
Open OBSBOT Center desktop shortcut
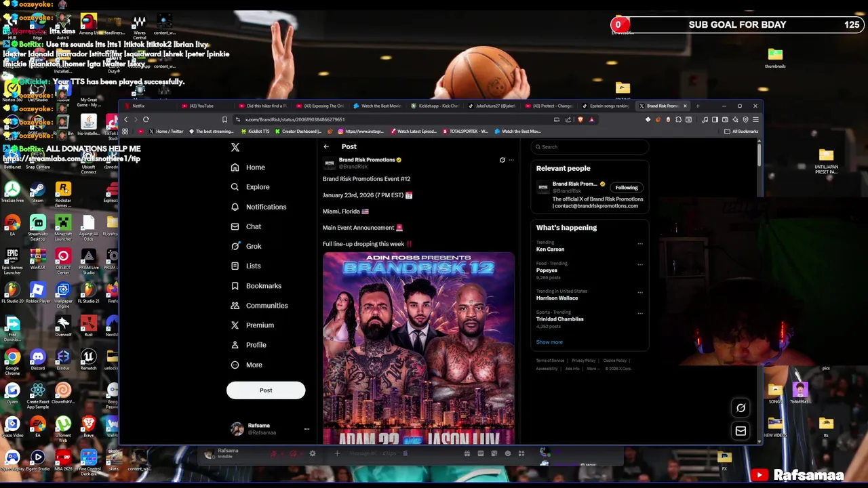click(x=63, y=260)
